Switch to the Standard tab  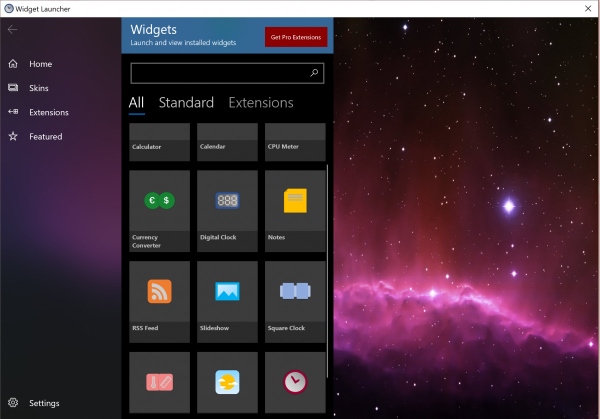click(x=186, y=102)
